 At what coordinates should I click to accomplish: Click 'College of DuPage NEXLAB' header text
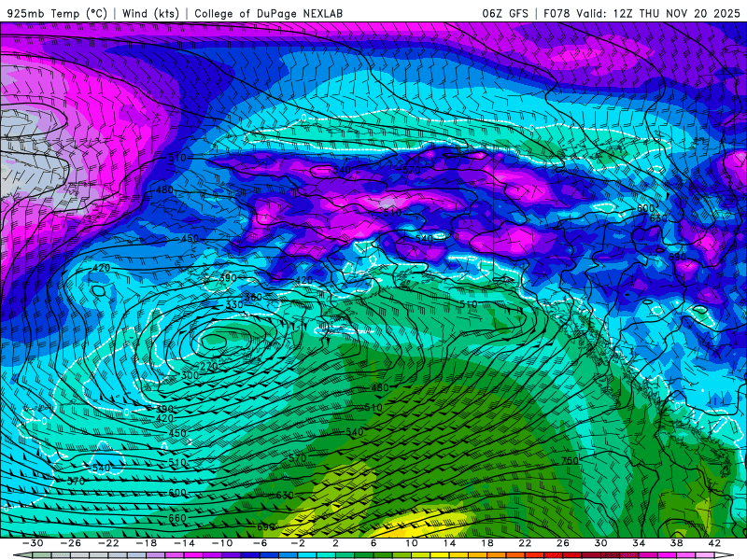268,13
